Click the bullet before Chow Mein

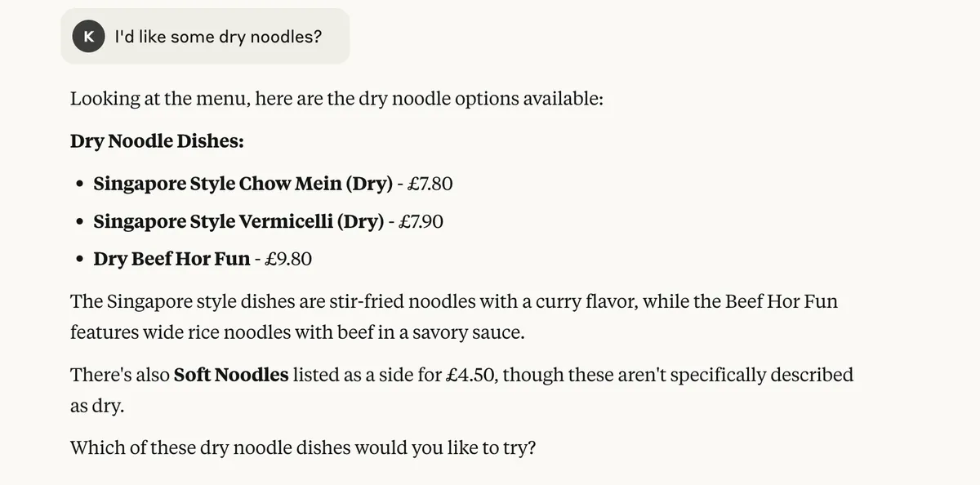pos(79,184)
